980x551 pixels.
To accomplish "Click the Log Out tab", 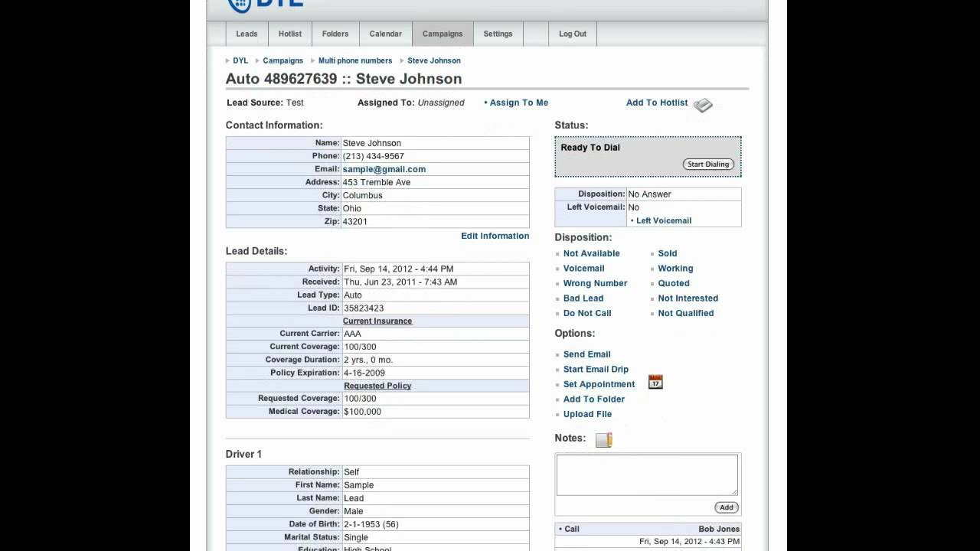I will [x=573, y=34].
